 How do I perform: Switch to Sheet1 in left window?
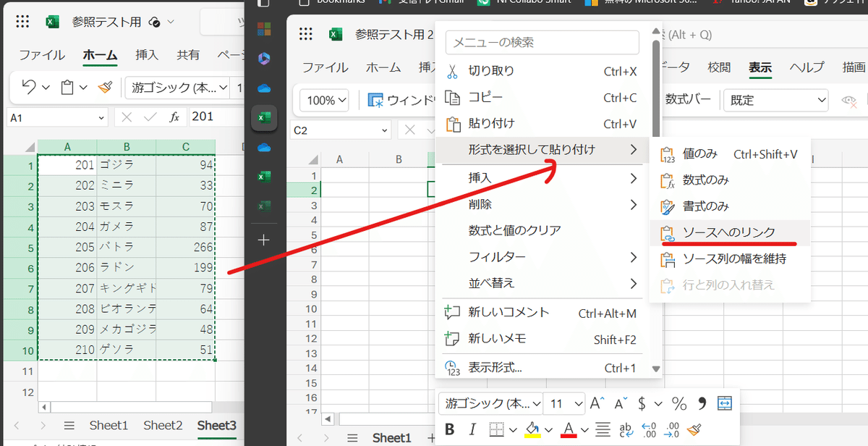click(x=109, y=426)
